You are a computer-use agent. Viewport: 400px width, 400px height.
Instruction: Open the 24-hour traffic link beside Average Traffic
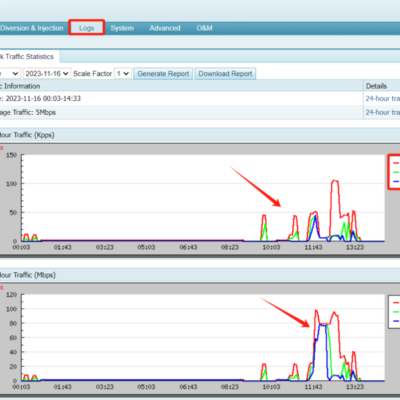click(x=383, y=112)
